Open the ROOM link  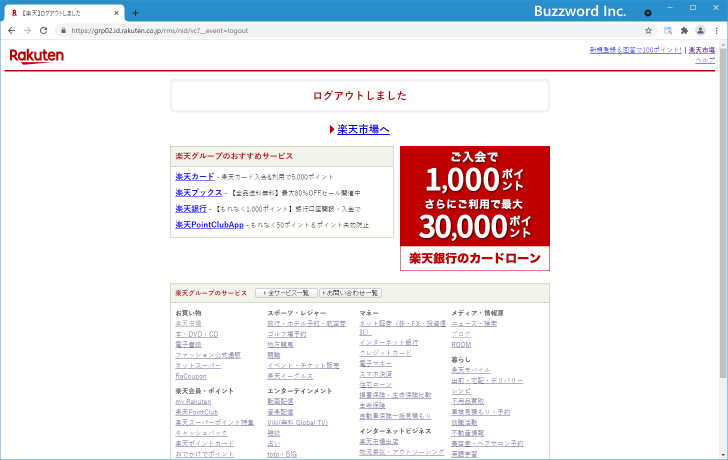click(x=461, y=345)
